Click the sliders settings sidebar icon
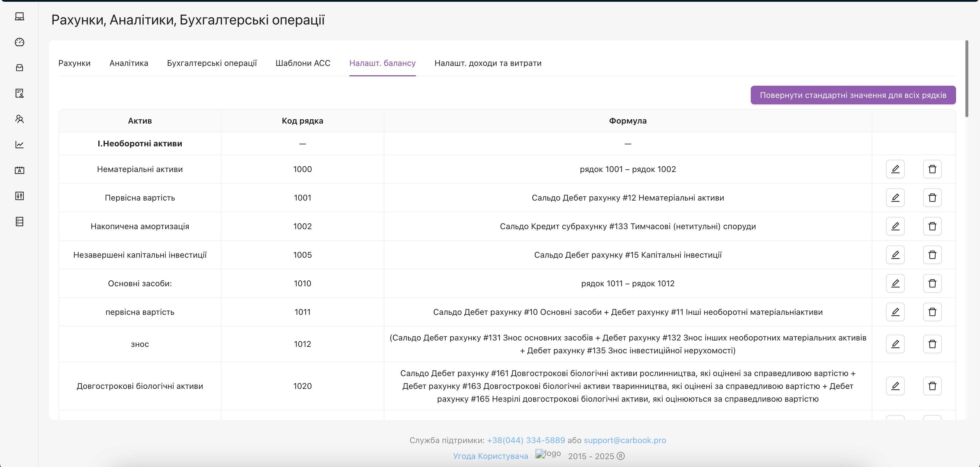 point(20,196)
